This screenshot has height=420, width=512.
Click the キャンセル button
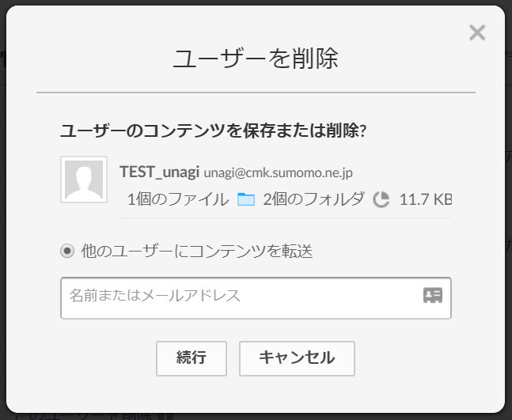coord(297,358)
